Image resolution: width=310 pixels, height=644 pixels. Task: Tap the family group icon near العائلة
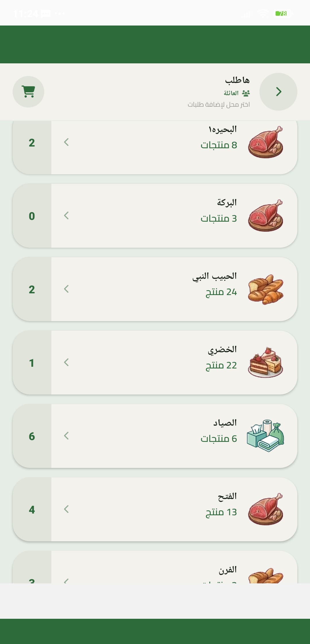pyautogui.click(x=246, y=93)
